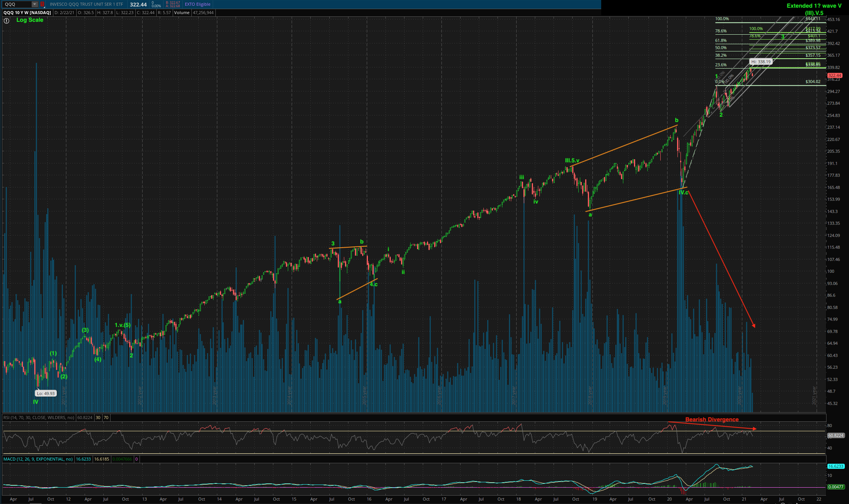Click the RSI 70 overbought level value
The height and width of the screenshot is (504, 849).
[106, 418]
